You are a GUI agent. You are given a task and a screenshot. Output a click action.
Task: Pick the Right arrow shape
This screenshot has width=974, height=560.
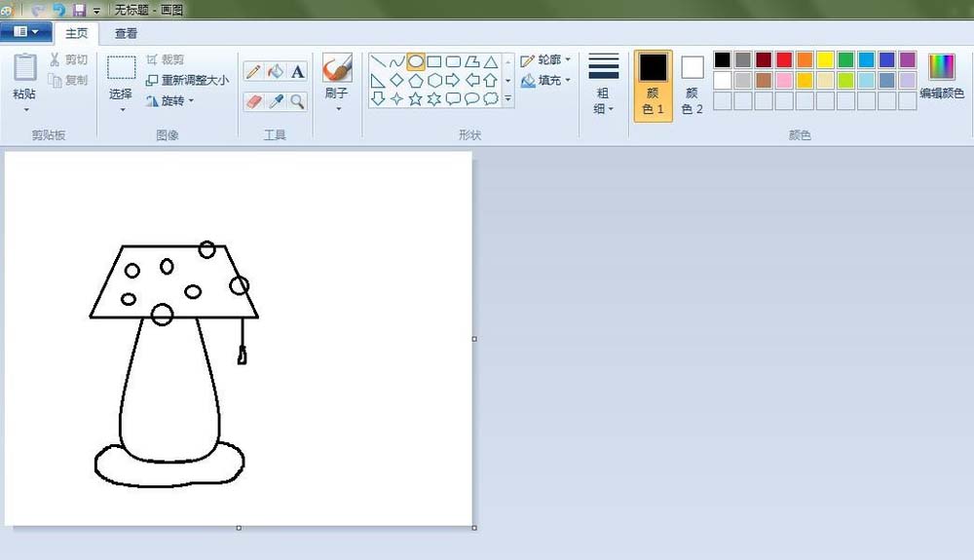[453, 80]
